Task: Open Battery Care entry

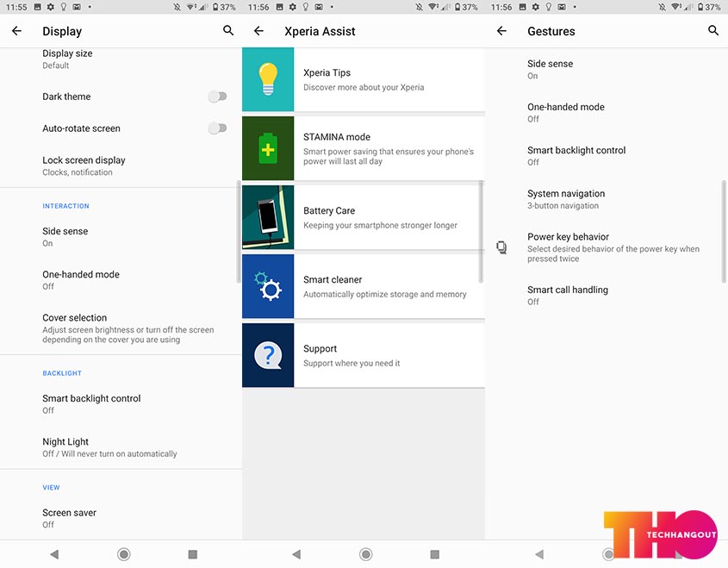Action: click(x=364, y=217)
